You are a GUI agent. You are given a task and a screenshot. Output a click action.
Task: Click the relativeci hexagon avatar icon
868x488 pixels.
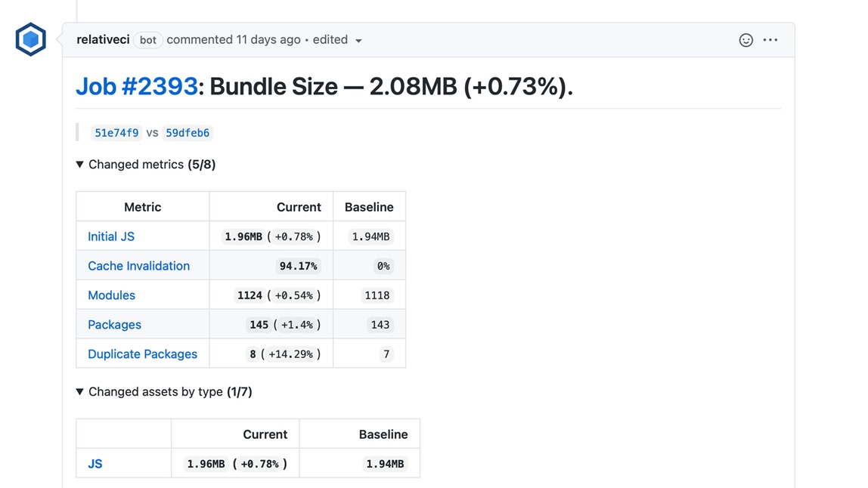[31, 39]
